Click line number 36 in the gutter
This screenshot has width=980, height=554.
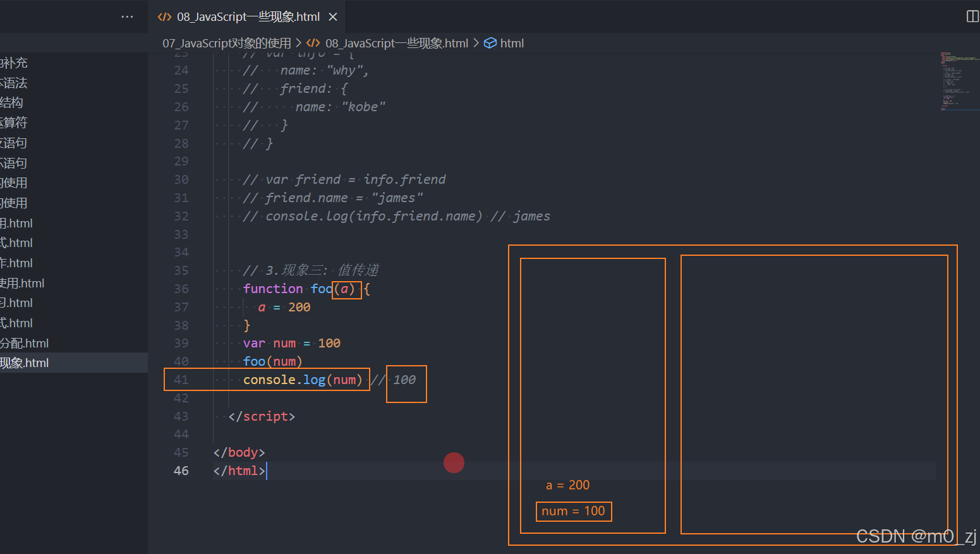(181, 289)
